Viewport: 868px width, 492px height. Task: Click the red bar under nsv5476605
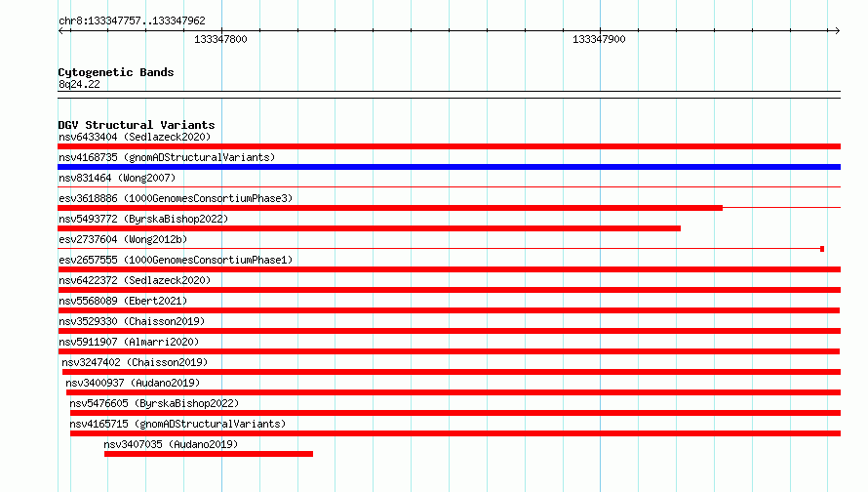(455, 413)
